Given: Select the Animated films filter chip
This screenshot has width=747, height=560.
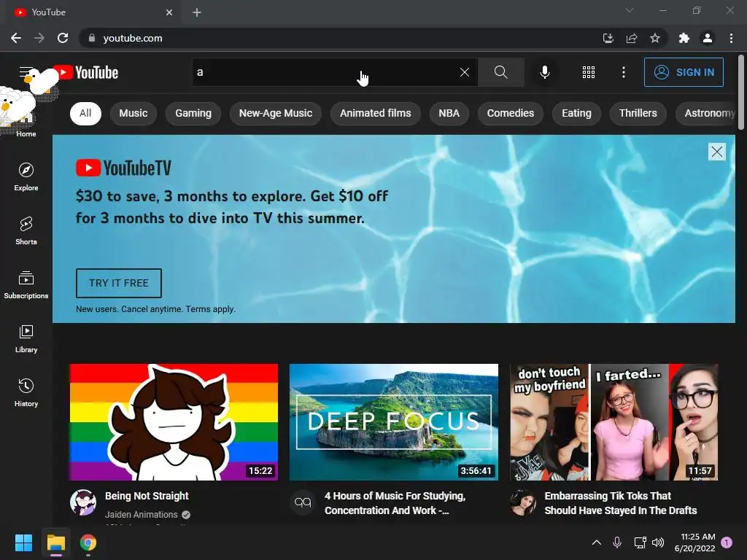Looking at the screenshot, I should (376, 113).
